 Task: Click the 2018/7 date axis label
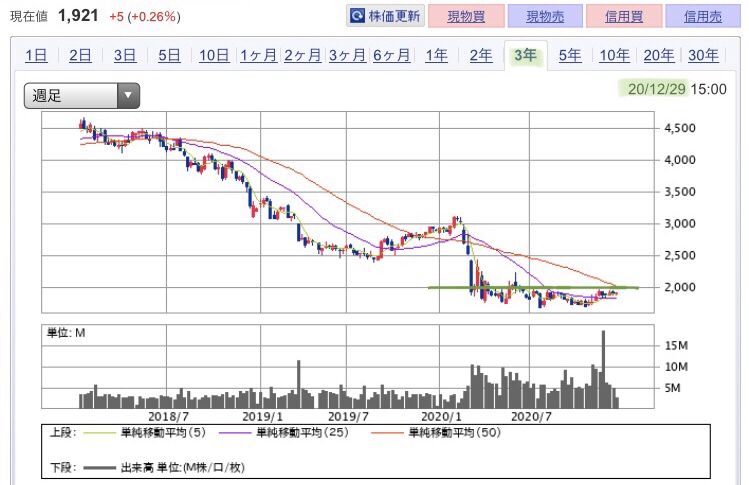tap(168, 417)
